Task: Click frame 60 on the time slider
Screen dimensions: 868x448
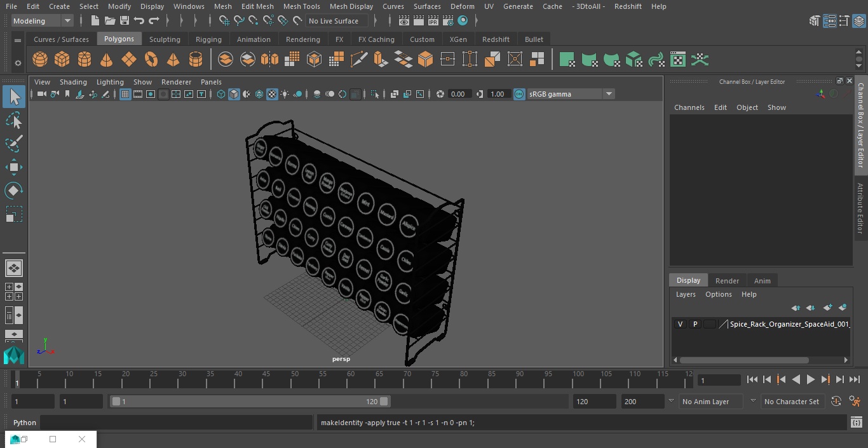Action: [x=350, y=379]
